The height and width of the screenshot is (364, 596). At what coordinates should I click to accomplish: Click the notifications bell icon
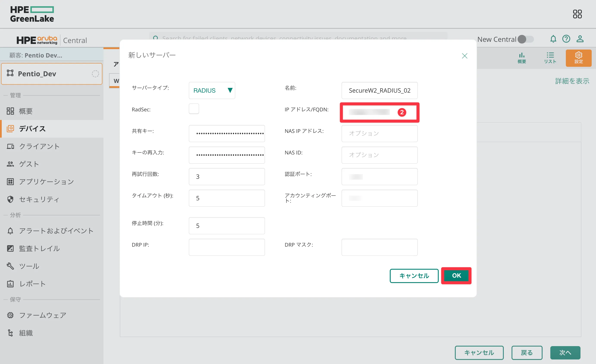pyautogui.click(x=553, y=39)
